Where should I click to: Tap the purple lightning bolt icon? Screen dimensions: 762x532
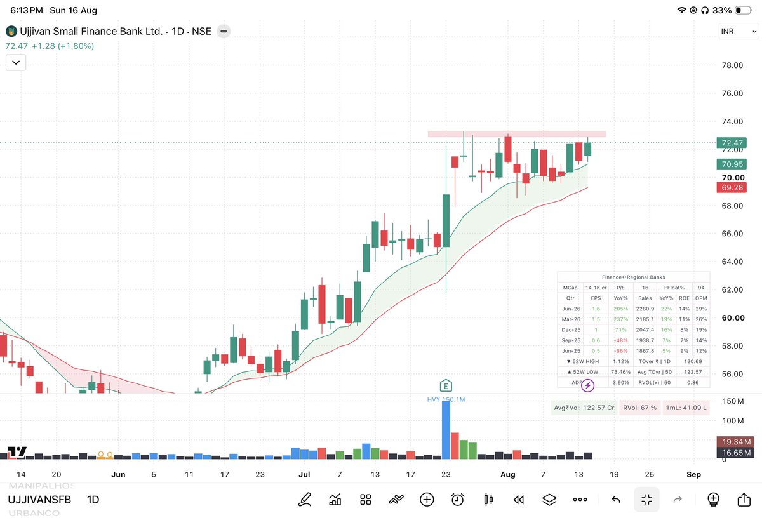click(x=588, y=385)
